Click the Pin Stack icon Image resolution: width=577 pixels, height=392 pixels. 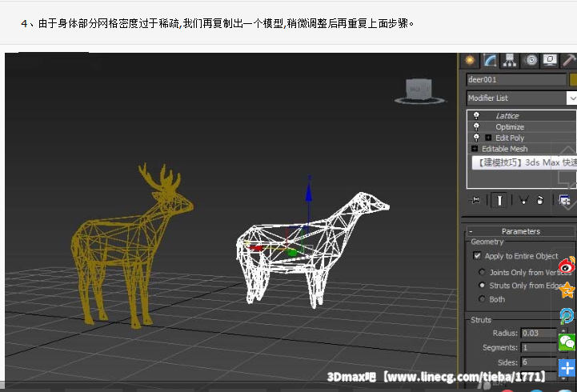tap(476, 200)
